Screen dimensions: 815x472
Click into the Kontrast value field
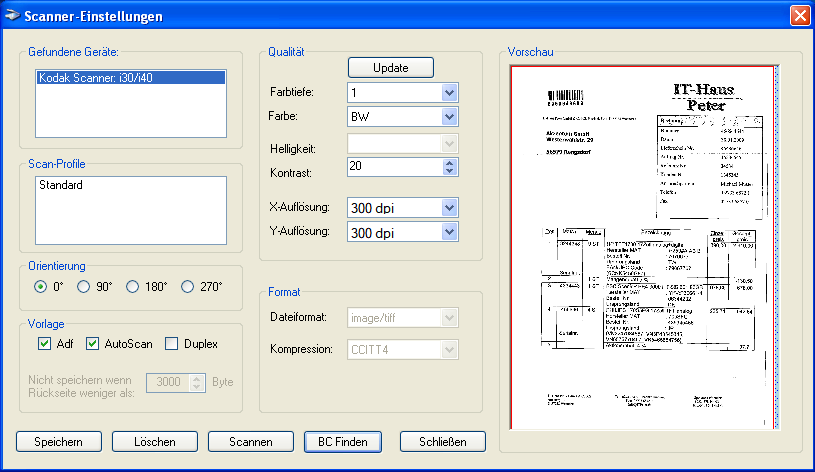pyautogui.click(x=395, y=166)
